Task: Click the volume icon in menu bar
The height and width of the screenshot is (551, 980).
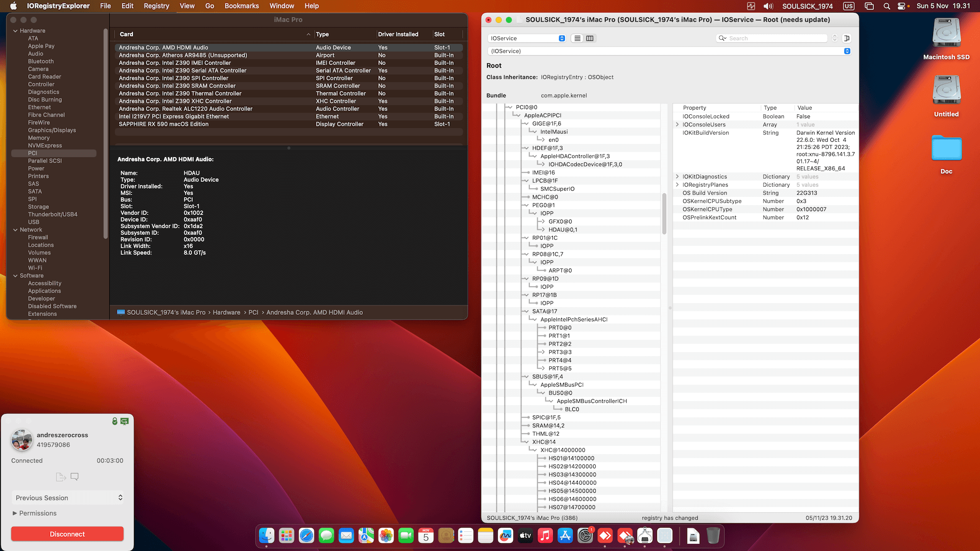Action: pyautogui.click(x=768, y=6)
